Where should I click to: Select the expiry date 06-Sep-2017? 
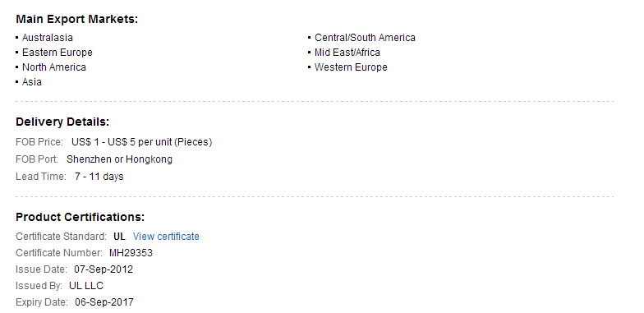(104, 302)
